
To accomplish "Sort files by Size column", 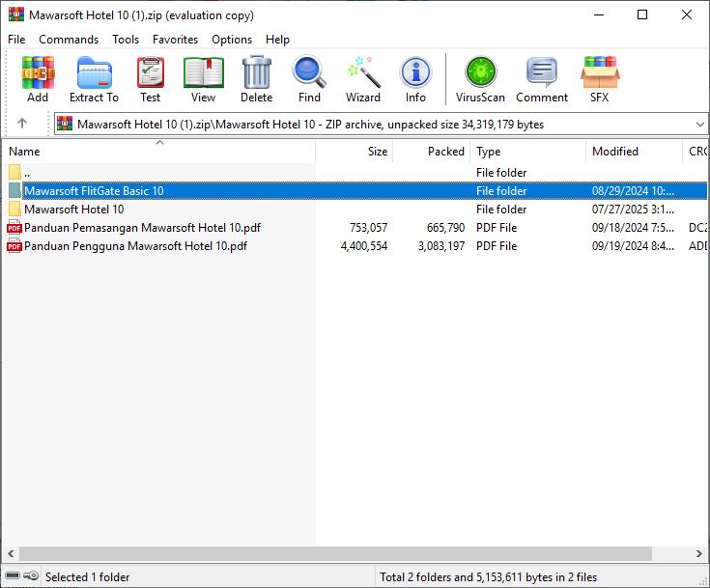I will [377, 152].
